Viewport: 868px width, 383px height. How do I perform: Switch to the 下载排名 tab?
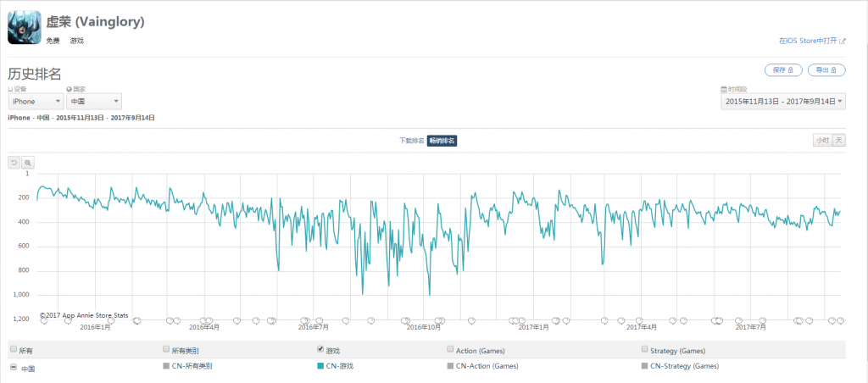[412, 142]
